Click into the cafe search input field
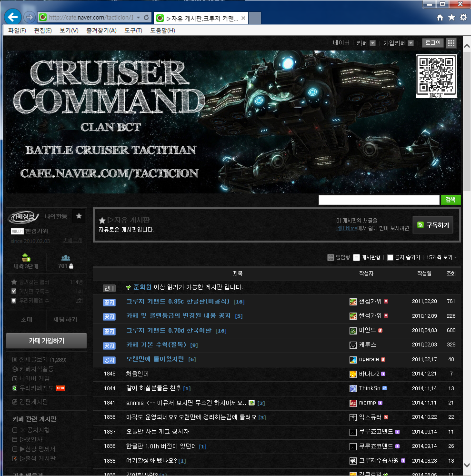 pyautogui.click(x=379, y=200)
